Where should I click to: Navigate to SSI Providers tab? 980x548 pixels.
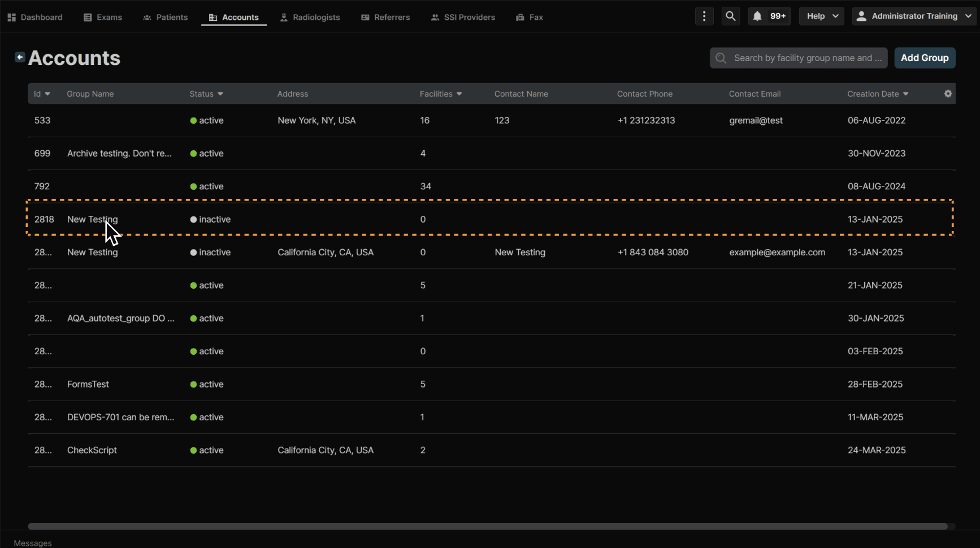click(463, 18)
